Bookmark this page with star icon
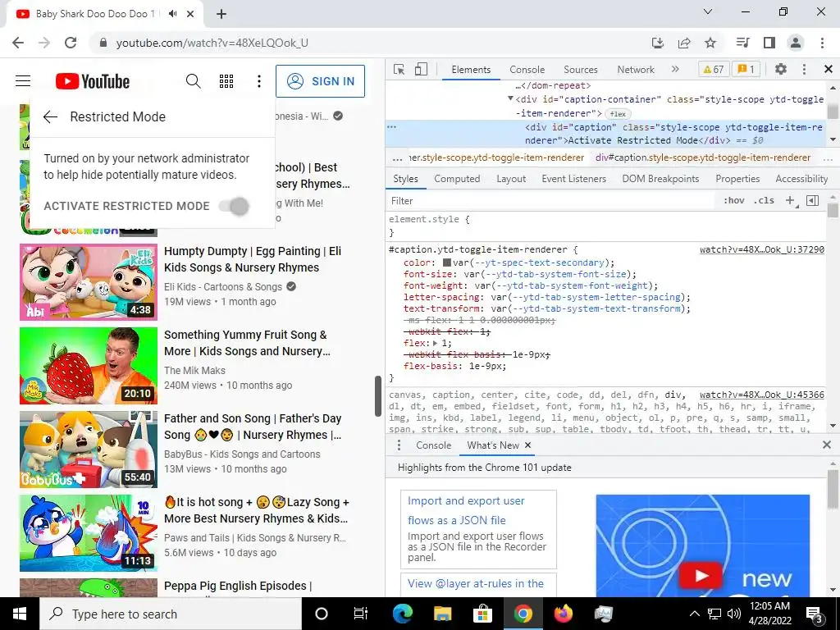 (710, 43)
